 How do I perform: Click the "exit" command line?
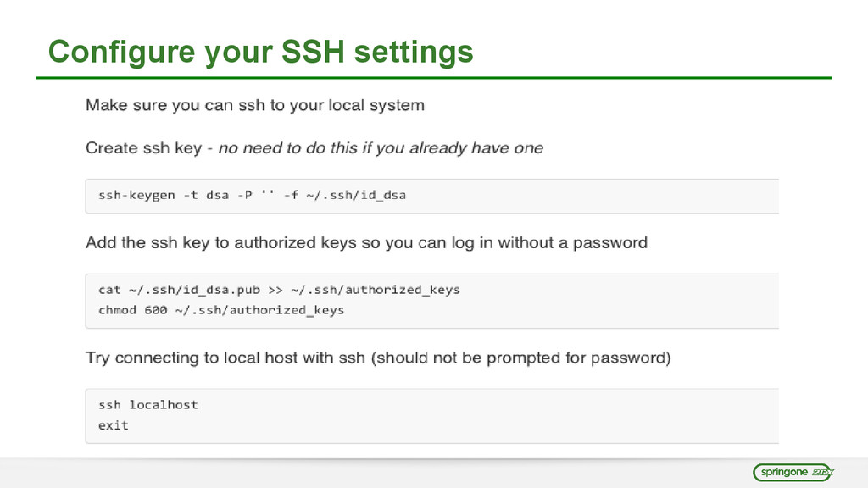click(x=113, y=425)
